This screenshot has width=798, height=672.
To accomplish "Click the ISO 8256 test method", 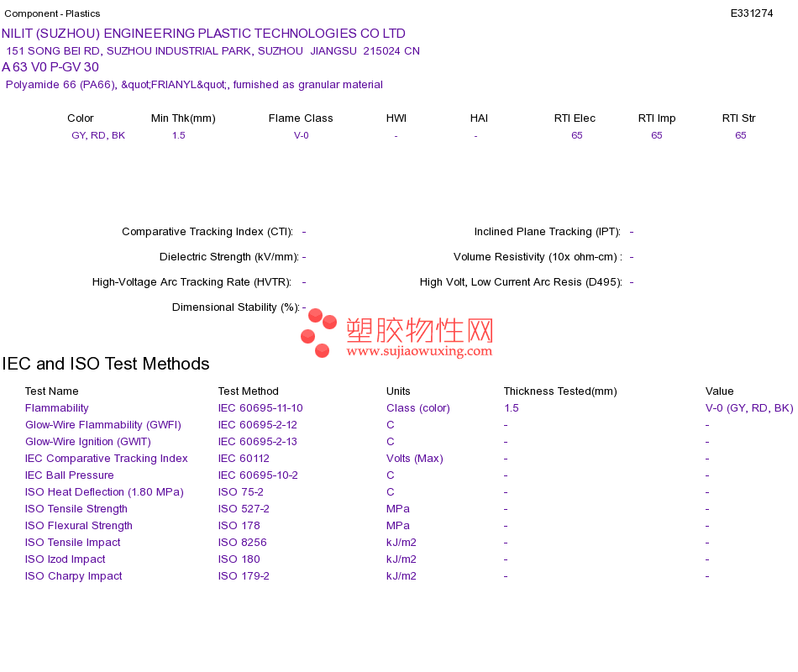I will pos(242,543).
